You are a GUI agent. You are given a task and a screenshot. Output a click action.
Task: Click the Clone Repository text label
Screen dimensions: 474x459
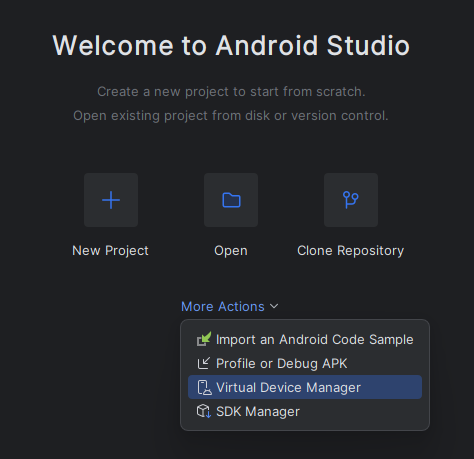tap(351, 251)
